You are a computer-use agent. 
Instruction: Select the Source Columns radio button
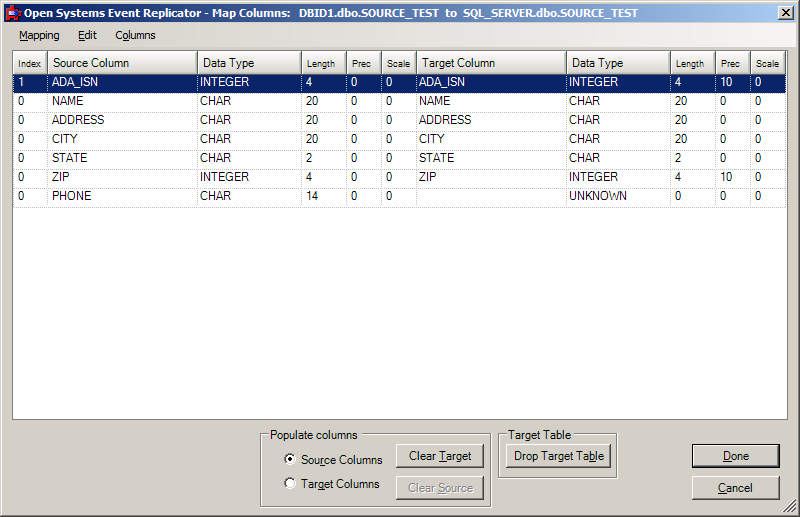pyautogui.click(x=290, y=460)
